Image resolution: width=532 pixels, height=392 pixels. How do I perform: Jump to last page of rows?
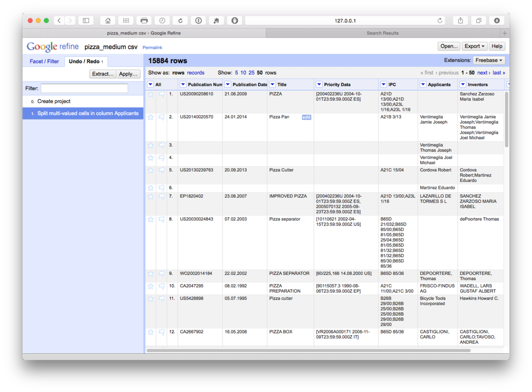click(x=499, y=73)
